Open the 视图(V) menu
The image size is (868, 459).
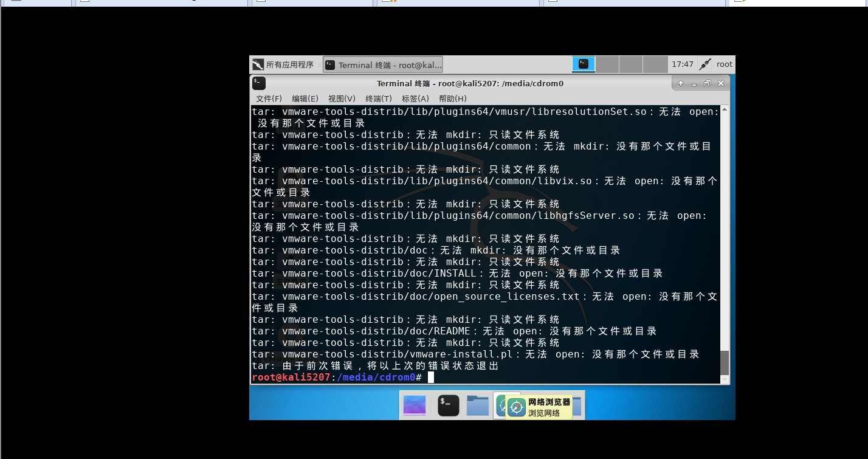(x=342, y=98)
